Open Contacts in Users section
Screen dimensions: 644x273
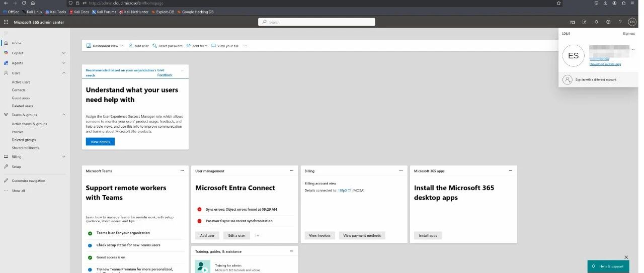point(19,90)
